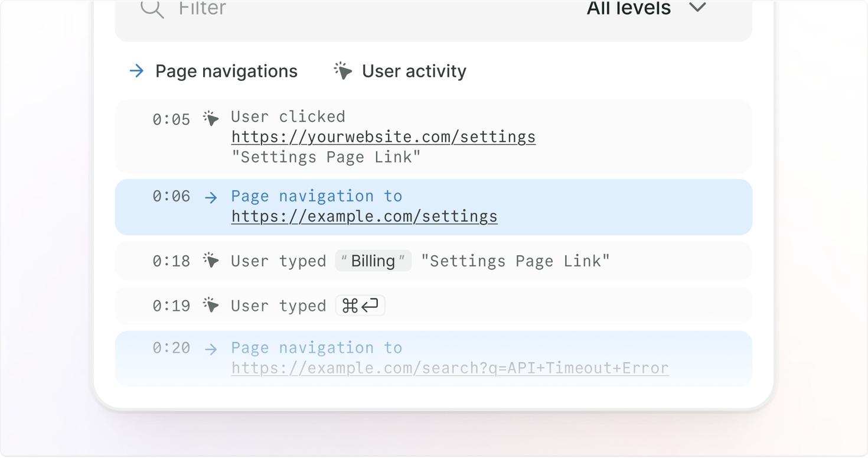The image size is (868, 458).
Task: Click the Command-Return key chip
Action: [x=360, y=306]
